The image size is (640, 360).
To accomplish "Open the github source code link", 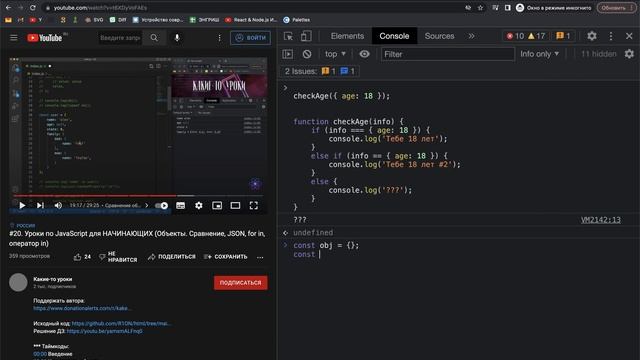I will click(121, 323).
